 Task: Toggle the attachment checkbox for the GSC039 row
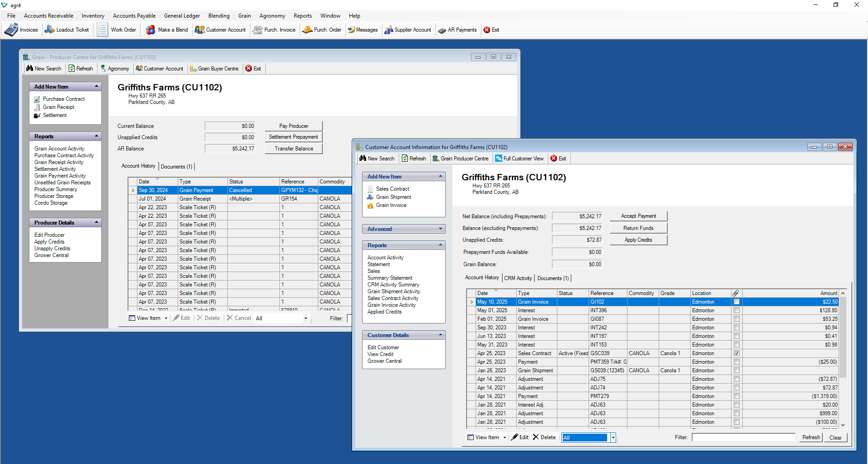click(x=736, y=353)
